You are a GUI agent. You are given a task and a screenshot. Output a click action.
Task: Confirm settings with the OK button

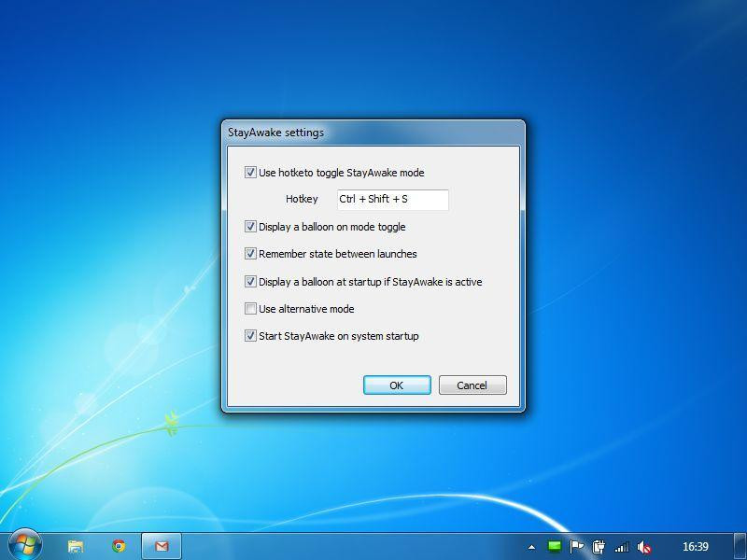(x=397, y=385)
